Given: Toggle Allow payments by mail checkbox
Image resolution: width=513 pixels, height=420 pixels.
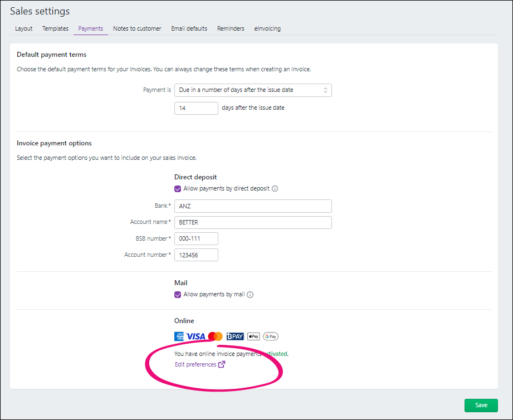Looking at the screenshot, I should 178,295.
